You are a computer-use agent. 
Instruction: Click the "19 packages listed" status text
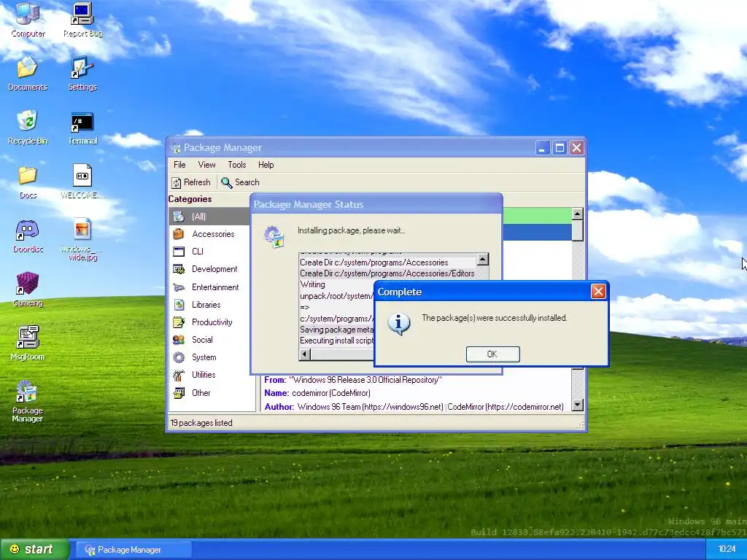[201, 423]
